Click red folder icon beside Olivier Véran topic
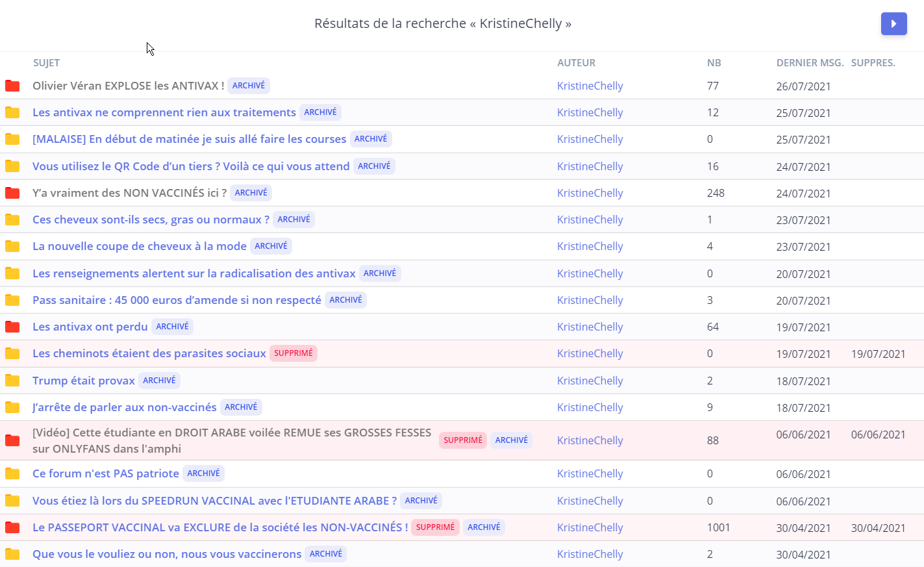 [12, 86]
